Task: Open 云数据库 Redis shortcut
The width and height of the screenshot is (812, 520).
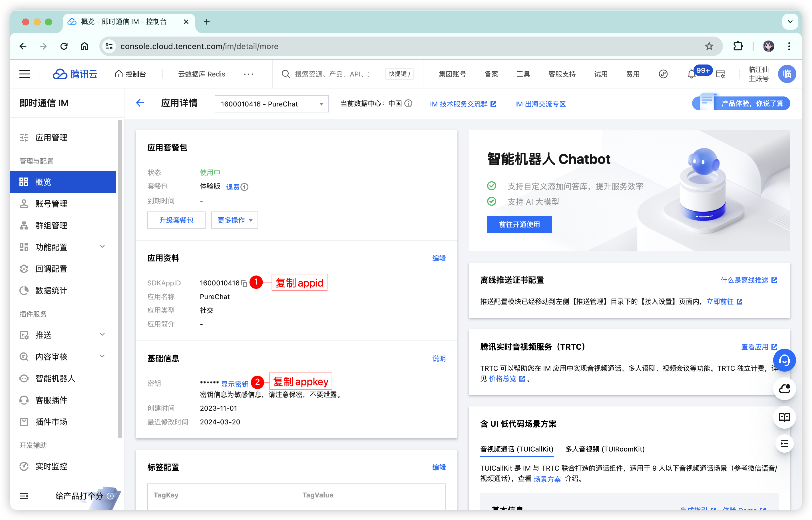Action: (x=201, y=74)
